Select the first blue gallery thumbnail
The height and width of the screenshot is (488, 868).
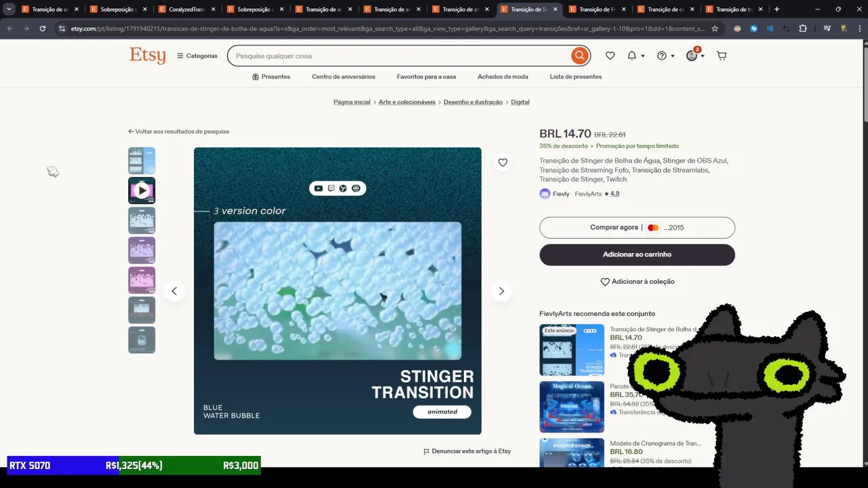coord(142,161)
